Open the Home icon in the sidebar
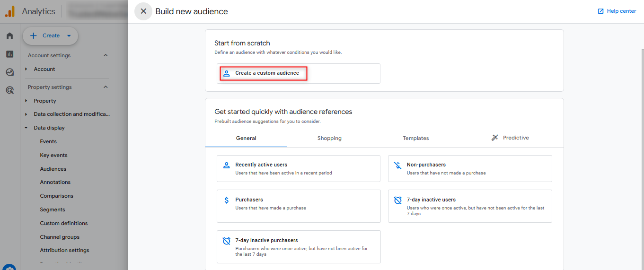644x270 pixels. (10, 36)
